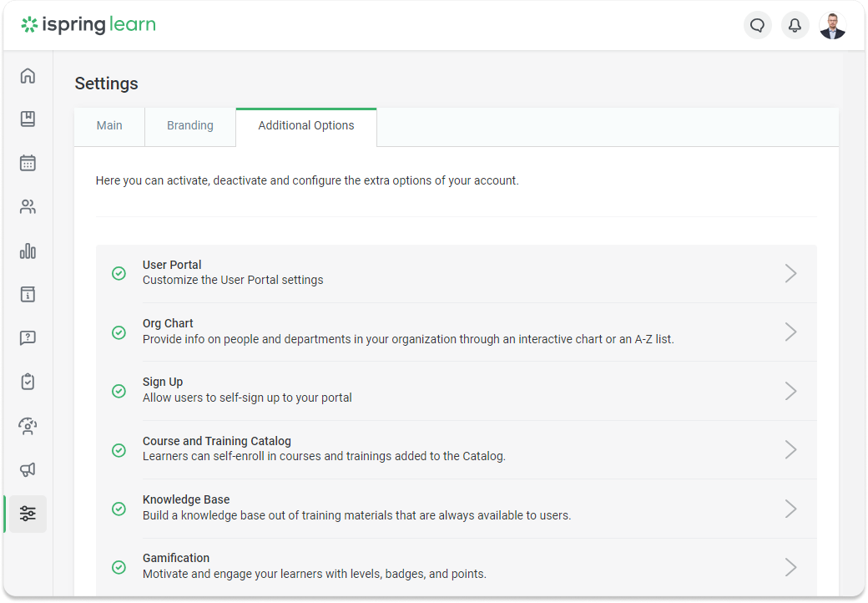Open the calendar icon in sidebar
Viewport: 868px width, 603px height.
tap(28, 163)
